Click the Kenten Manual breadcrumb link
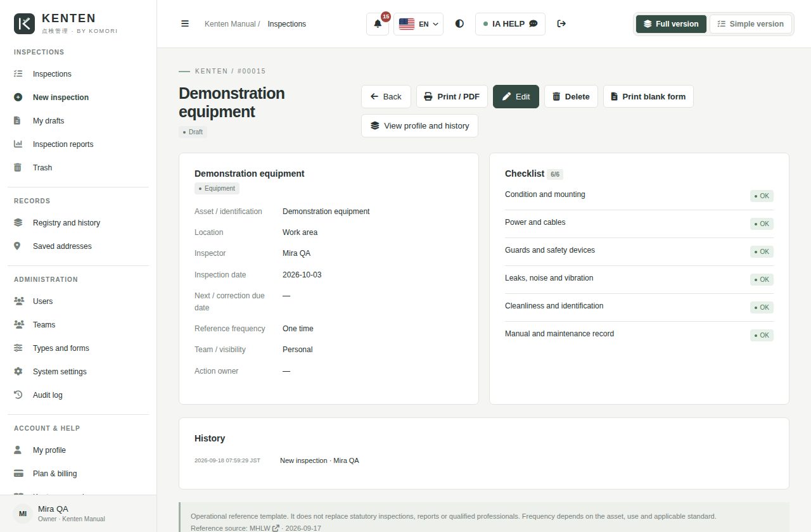Viewport: 811px width, 532px height. [x=230, y=24]
